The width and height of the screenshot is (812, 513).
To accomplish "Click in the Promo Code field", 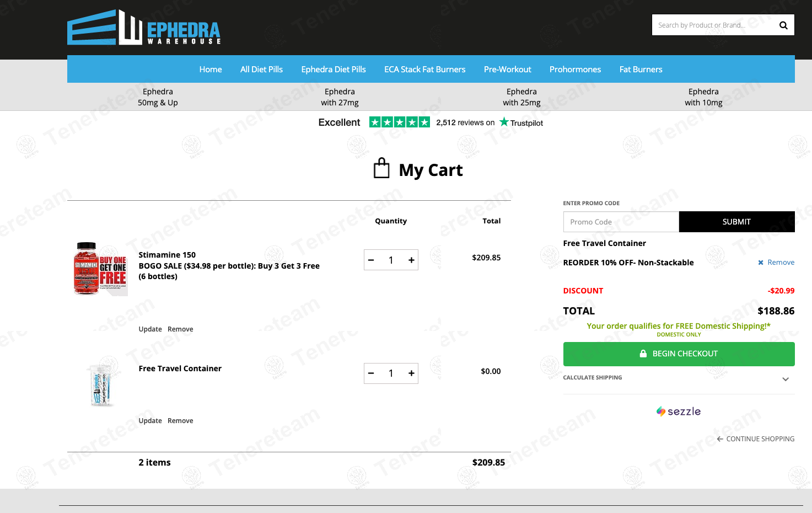I will pos(621,222).
